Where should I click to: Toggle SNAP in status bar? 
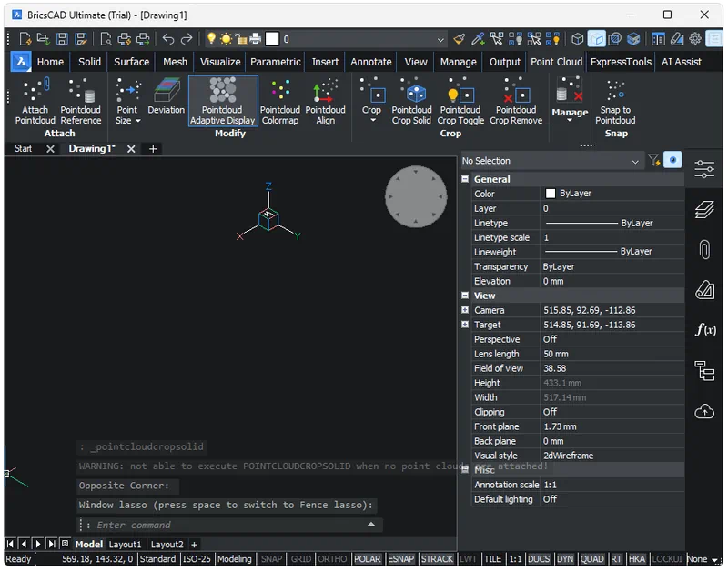click(271, 559)
